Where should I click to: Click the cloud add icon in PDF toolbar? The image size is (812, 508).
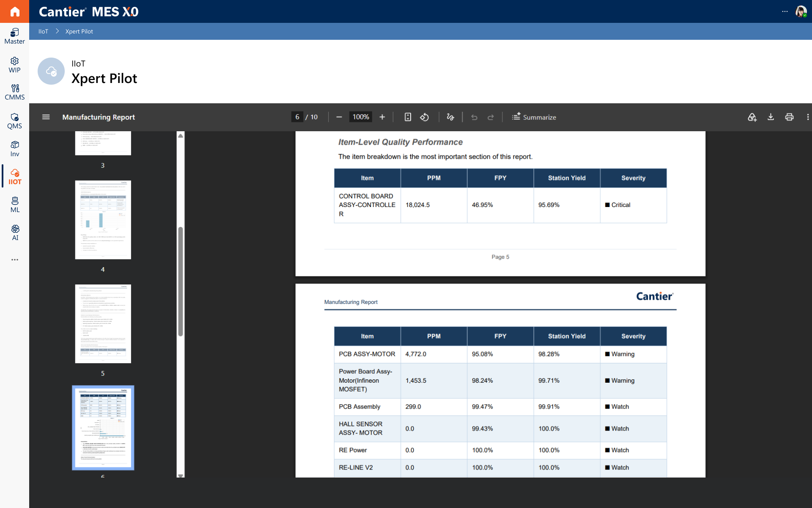point(752,117)
